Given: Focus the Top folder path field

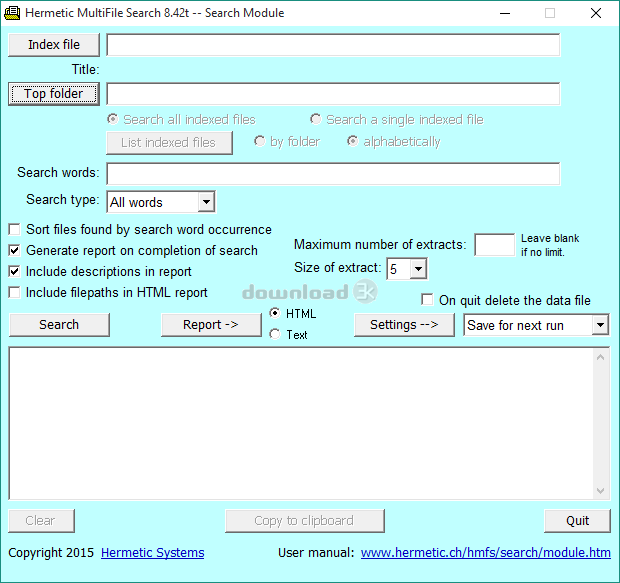Looking at the screenshot, I should (x=333, y=94).
